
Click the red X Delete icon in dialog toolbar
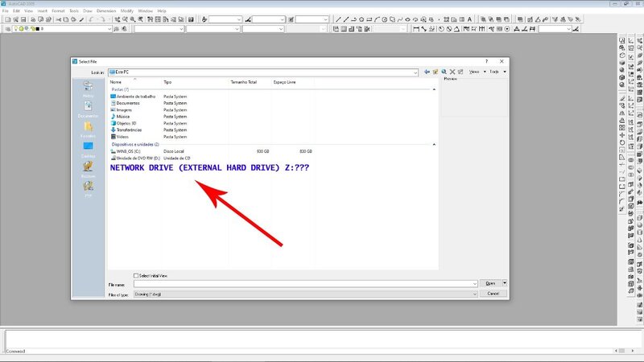tap(452, 72)
